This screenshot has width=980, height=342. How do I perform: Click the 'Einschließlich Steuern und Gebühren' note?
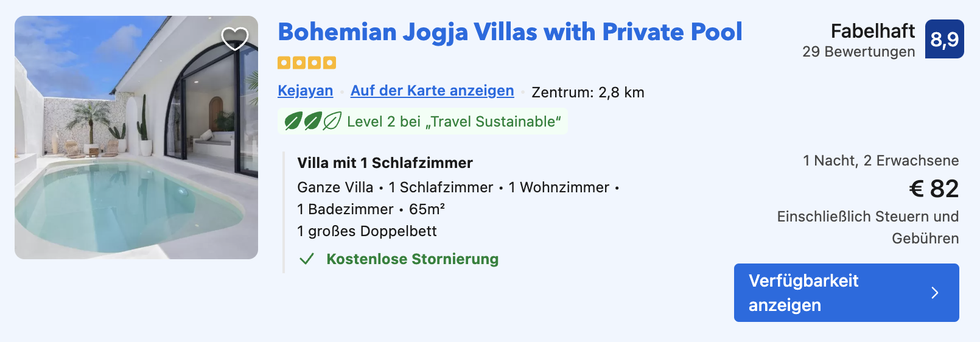pos(868,228)
